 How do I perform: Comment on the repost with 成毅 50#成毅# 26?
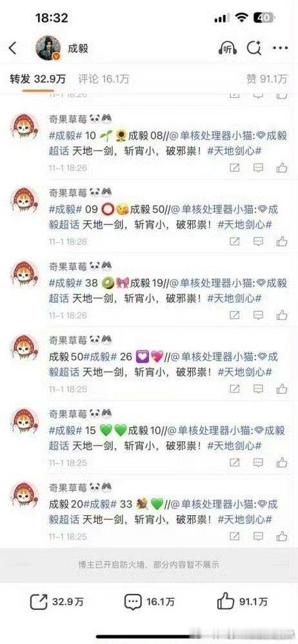click(x=259, y=388)
